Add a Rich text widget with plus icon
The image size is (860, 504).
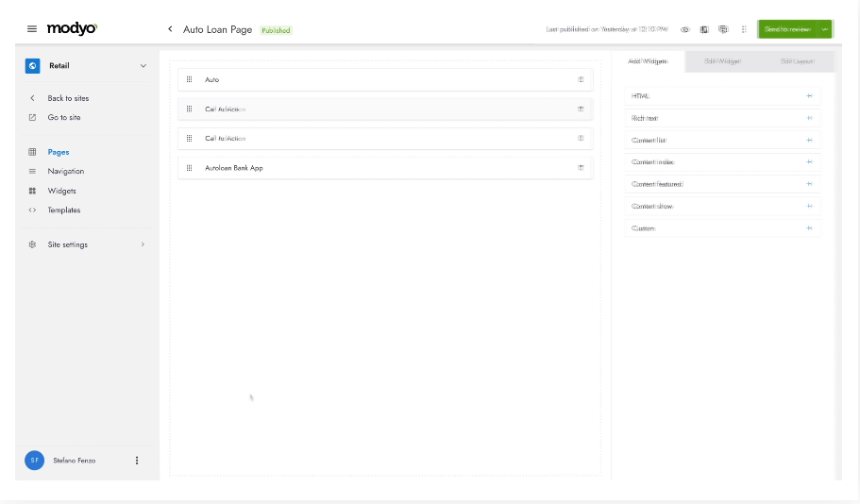tap(809, 118)
